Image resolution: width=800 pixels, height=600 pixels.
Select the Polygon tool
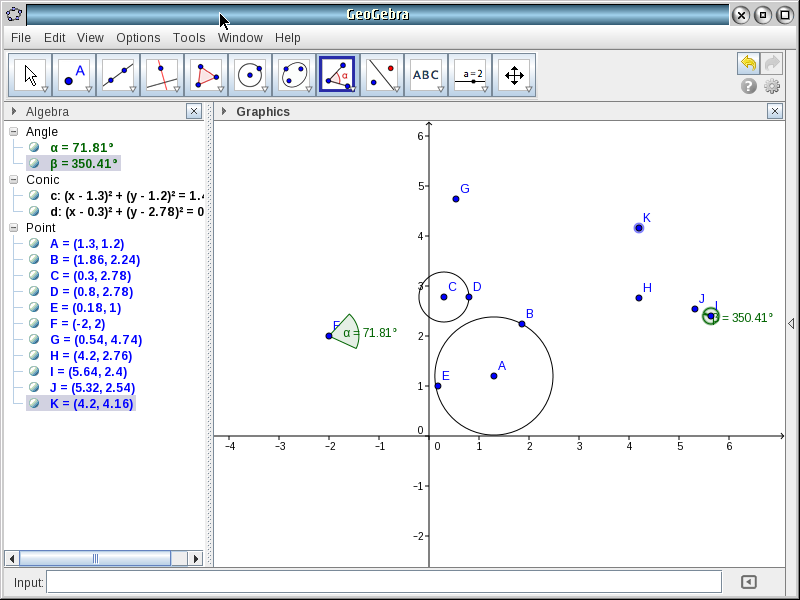coord(205,74)
